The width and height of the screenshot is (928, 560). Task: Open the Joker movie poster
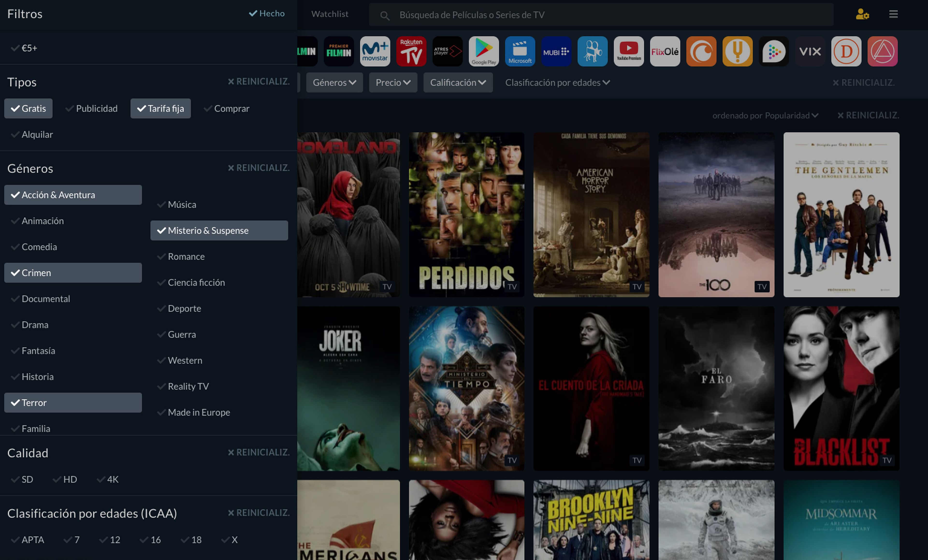point(348,388)
